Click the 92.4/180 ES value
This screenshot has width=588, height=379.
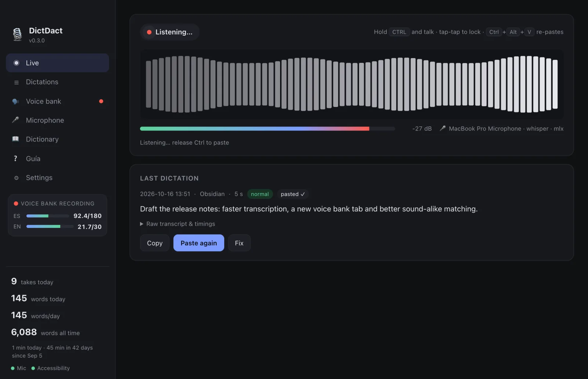(x=87, y=216)
